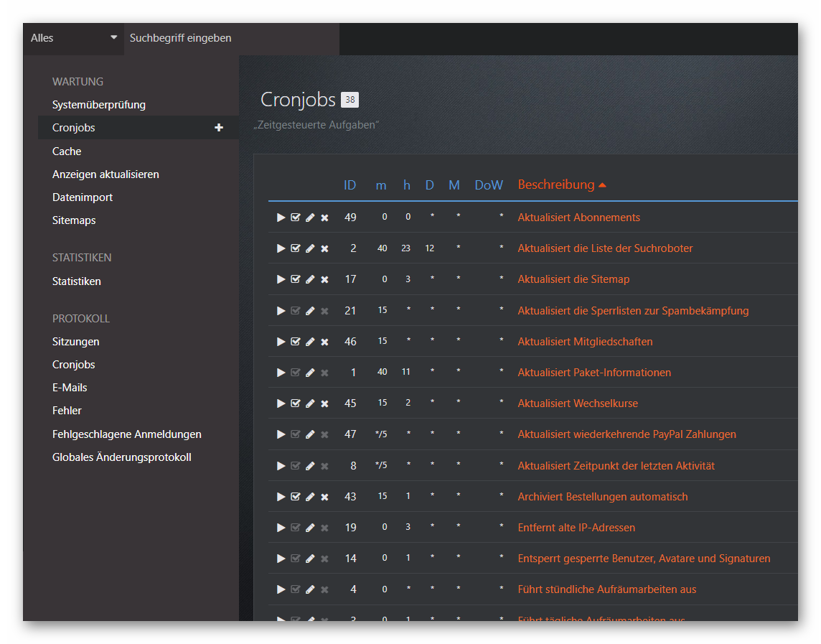Click the Führt stündliche Aufräumarbeiten aus link

(x=606, y=589)
